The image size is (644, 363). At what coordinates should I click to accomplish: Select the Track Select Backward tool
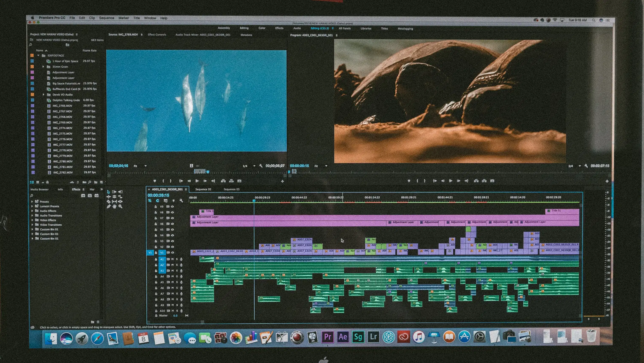click(120, 192)
